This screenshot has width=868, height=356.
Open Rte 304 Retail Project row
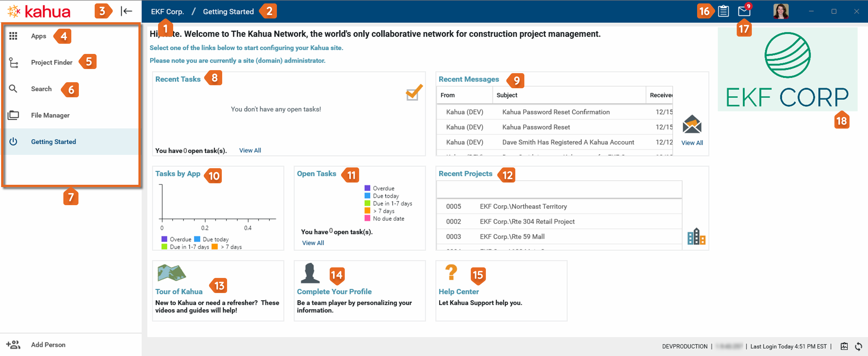[527, 222]
